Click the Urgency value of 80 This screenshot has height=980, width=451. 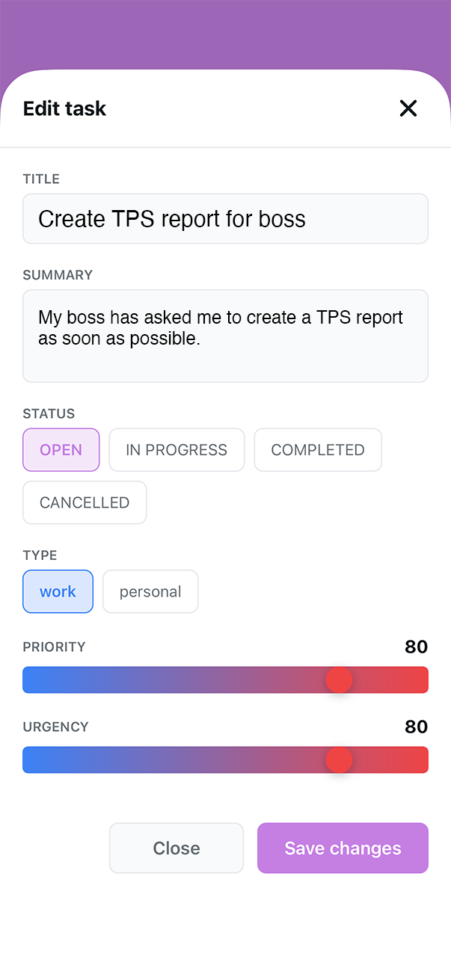(x=416, y=727)
